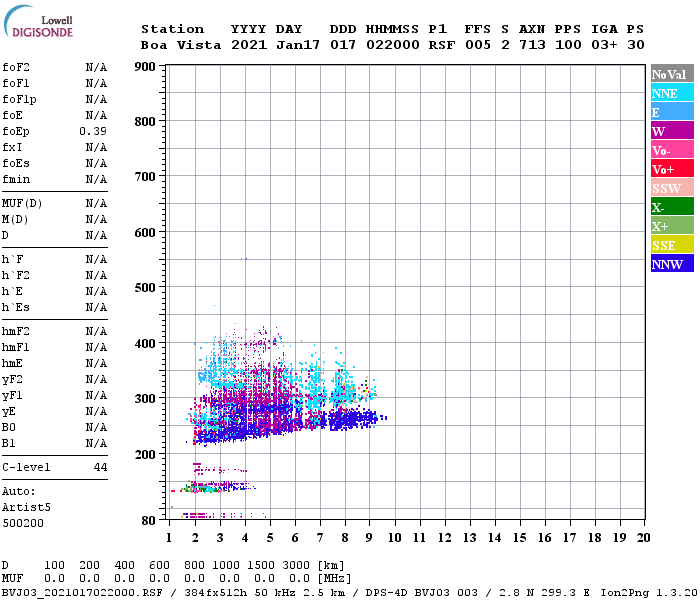Click the Boa Vista station name
The width and height of the screenshot is (700, 600).
click(181, 45)
